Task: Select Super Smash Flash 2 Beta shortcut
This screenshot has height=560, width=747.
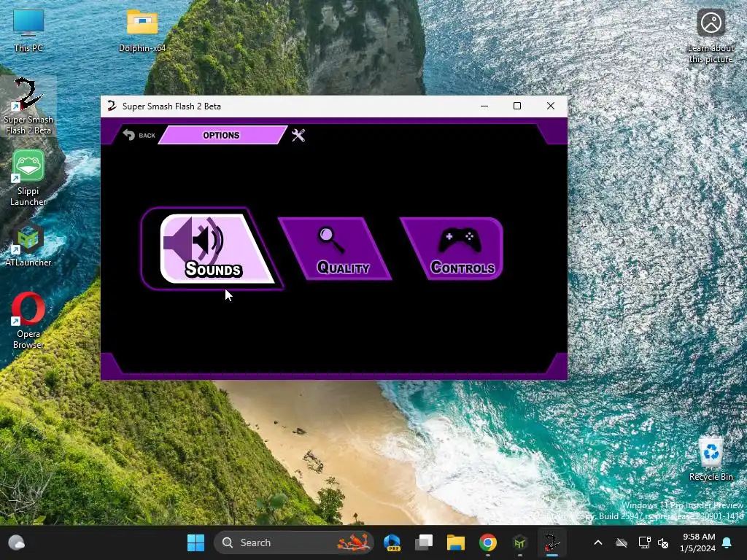Action: click(x=28, y=106)
